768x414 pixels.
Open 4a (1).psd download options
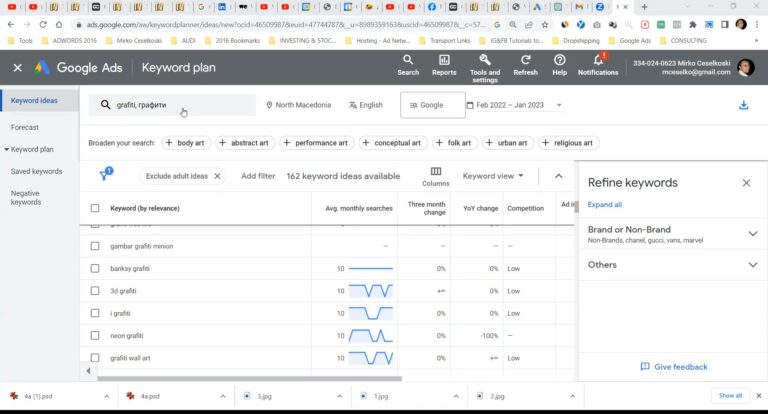tap(107, 396)
